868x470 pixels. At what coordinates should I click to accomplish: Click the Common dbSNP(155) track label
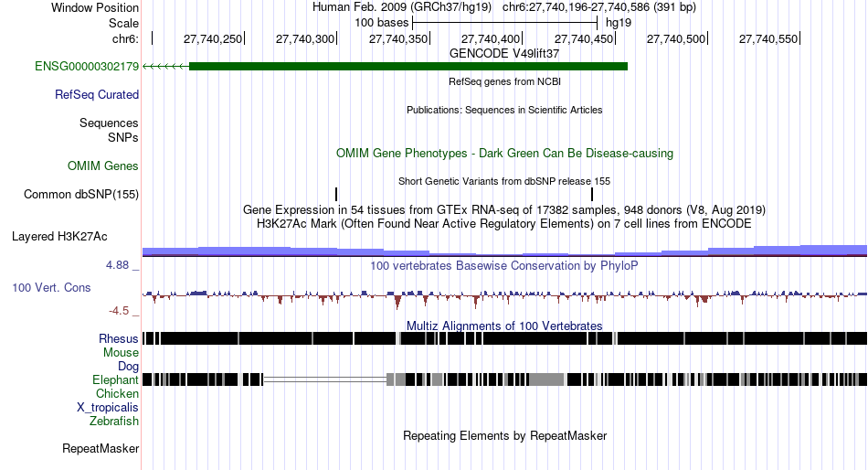coord(80,194)
